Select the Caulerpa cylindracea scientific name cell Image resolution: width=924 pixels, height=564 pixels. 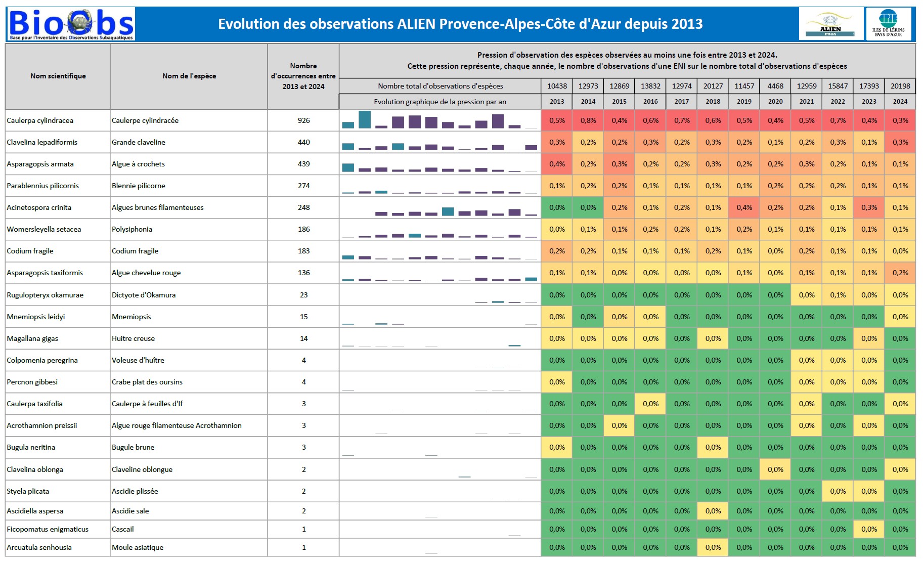pyautogui.click(x=40, y=121)
